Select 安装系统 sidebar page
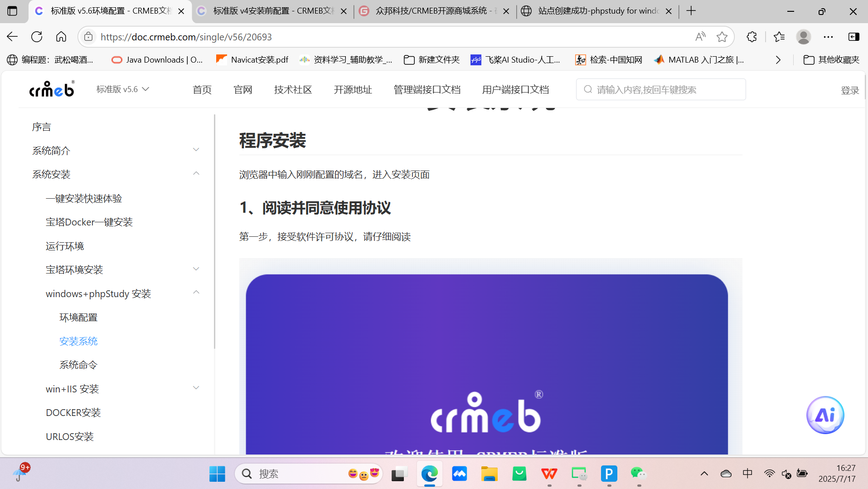Screen dimensions: 868x489 click(x=78, y=342)
